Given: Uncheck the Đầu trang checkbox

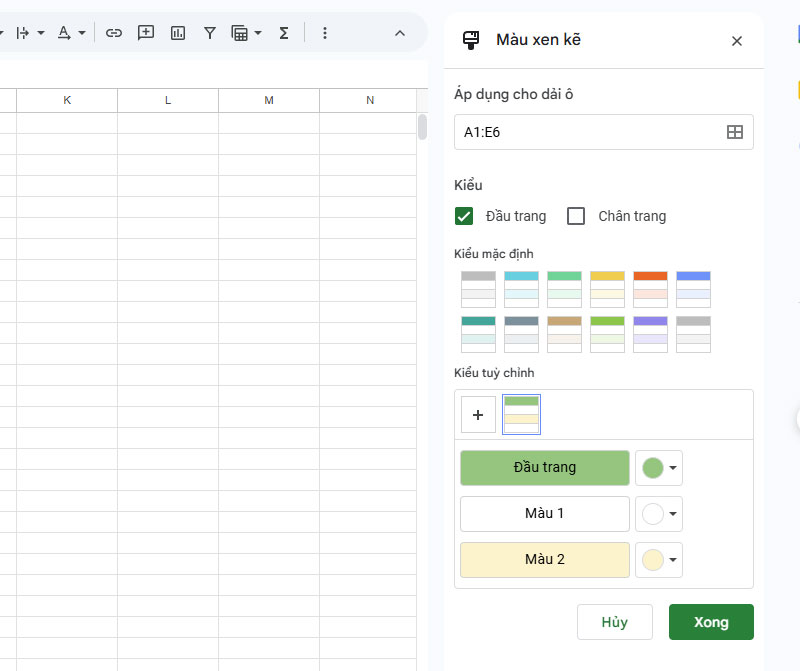Looking at the screenshot, I should 464,216.
